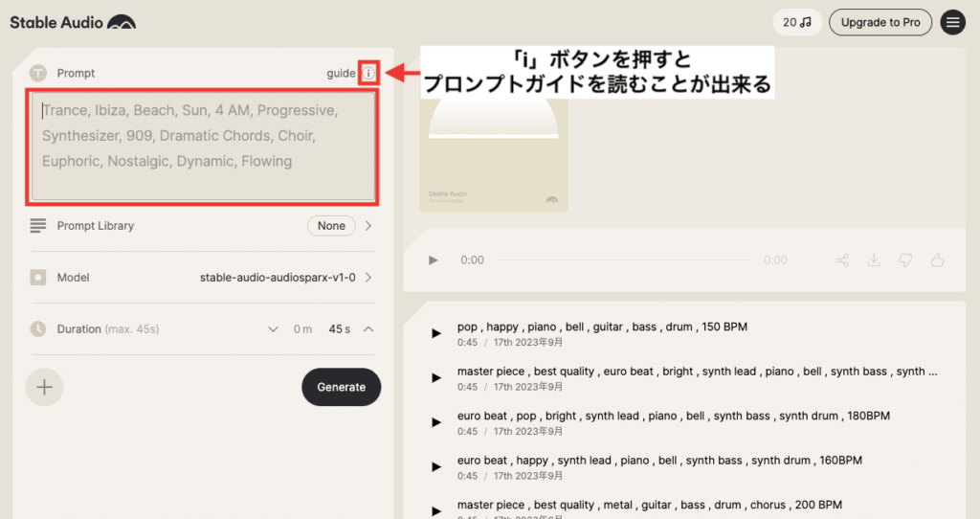Increase duration with the up chevron
Screen dimensions: 980x519
point(368,329)
